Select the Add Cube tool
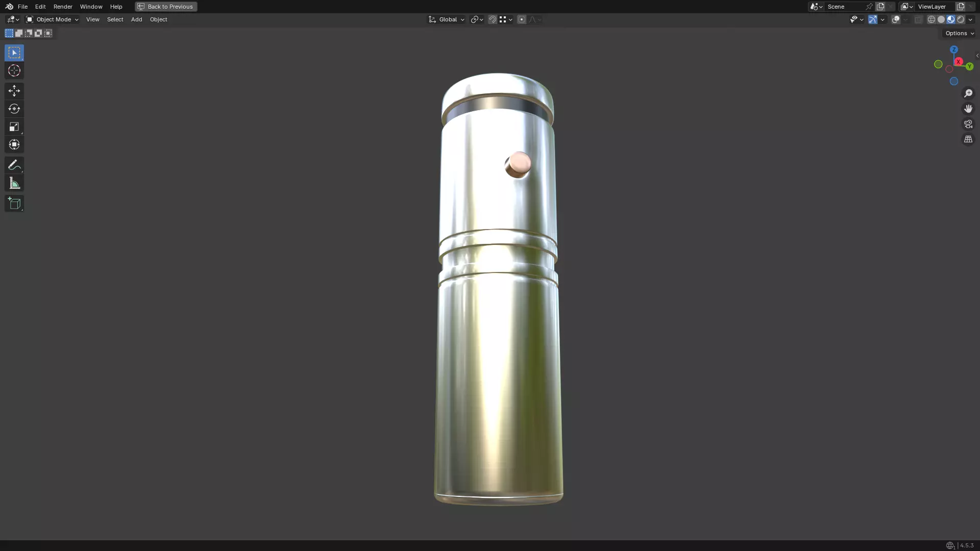Screen dimensions: 980x551 [14, 204]
